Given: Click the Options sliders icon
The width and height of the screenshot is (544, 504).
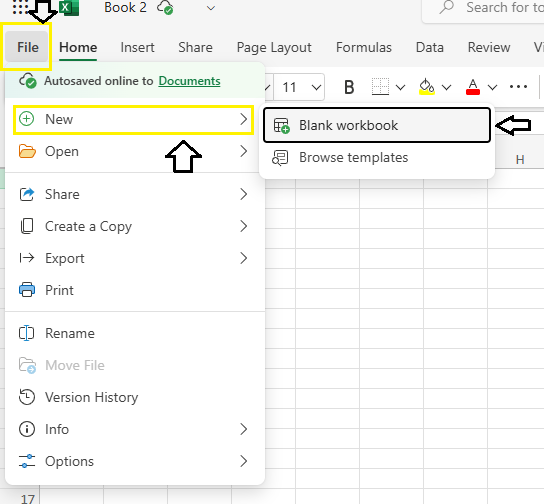Looking at the screenshot, I should pyautogui.click(x=27, y=461).
